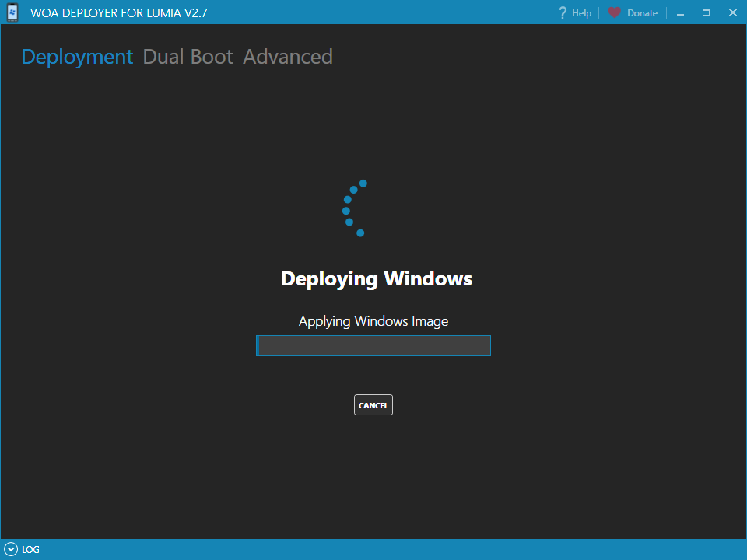Maximize the WOA Deployer window
The height and width of the screenshot is (560, 747).
[706, 12]
